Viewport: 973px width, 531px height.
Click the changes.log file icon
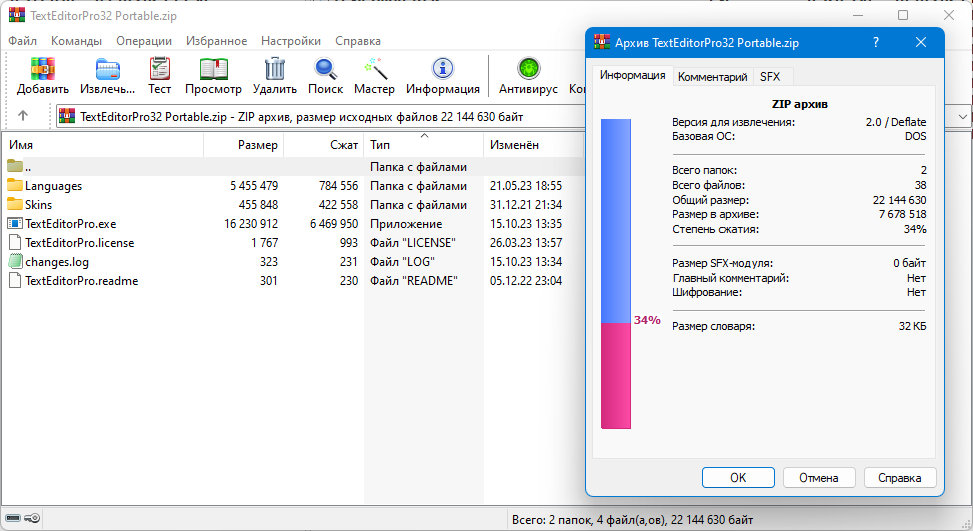(15, 261)
